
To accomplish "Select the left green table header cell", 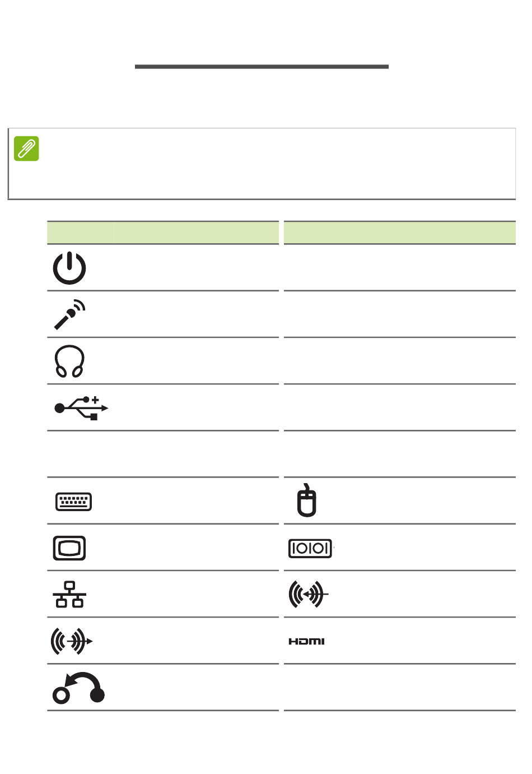I will click(x=163, y=233).
